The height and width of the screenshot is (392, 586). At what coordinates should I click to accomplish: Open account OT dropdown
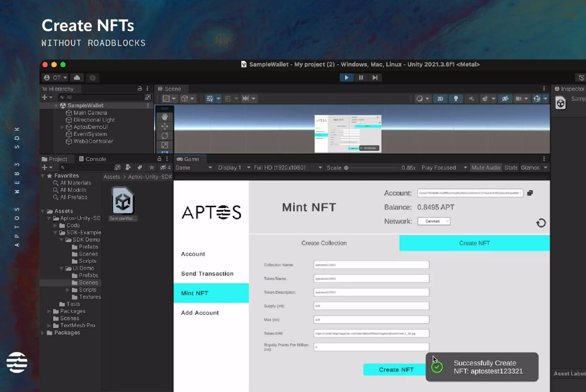point(56,77)
